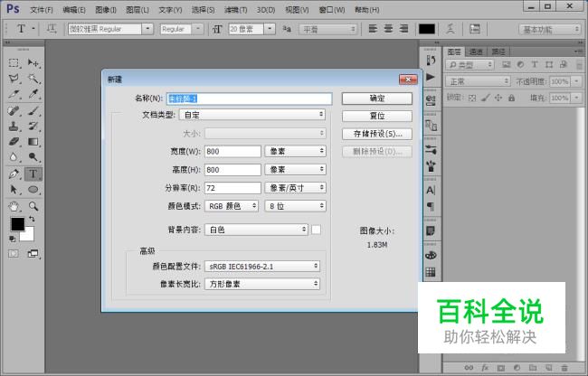Viewport: 588px width, 376px height.
Task: Open the width unit 像素 dropdown
Action: 296,151
